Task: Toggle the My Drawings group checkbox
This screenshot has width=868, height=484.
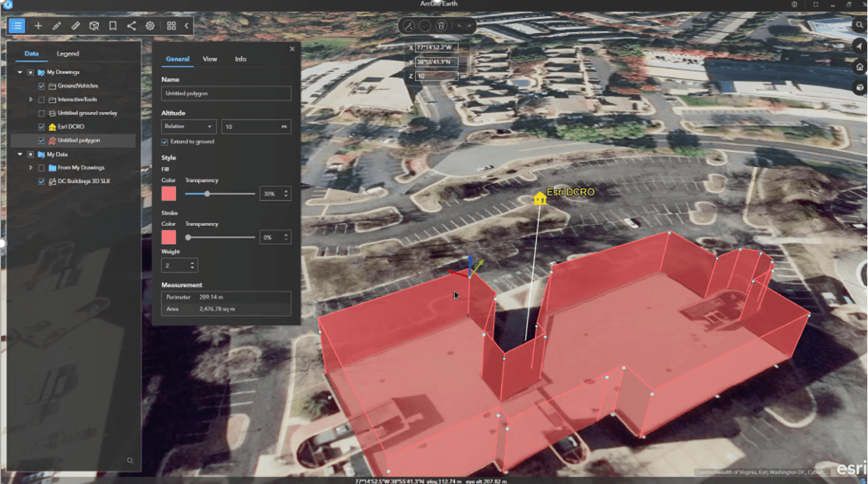Action: coord(31,72)
